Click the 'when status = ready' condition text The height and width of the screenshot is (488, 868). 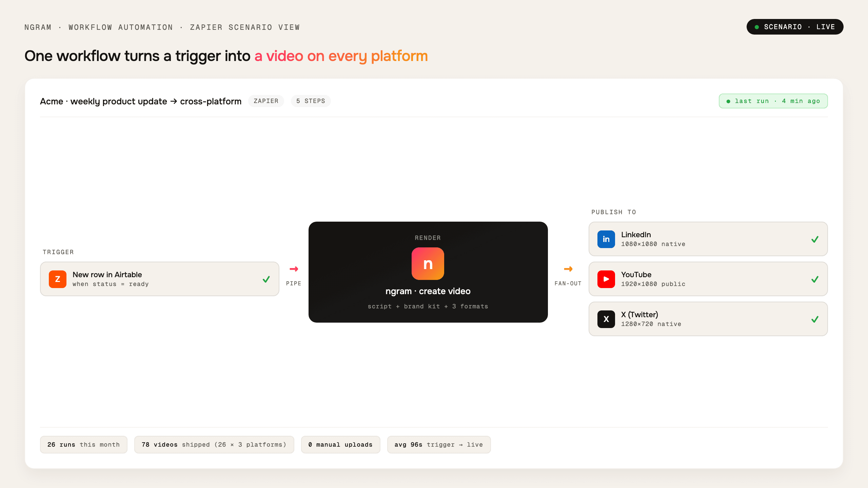point(111,284)
